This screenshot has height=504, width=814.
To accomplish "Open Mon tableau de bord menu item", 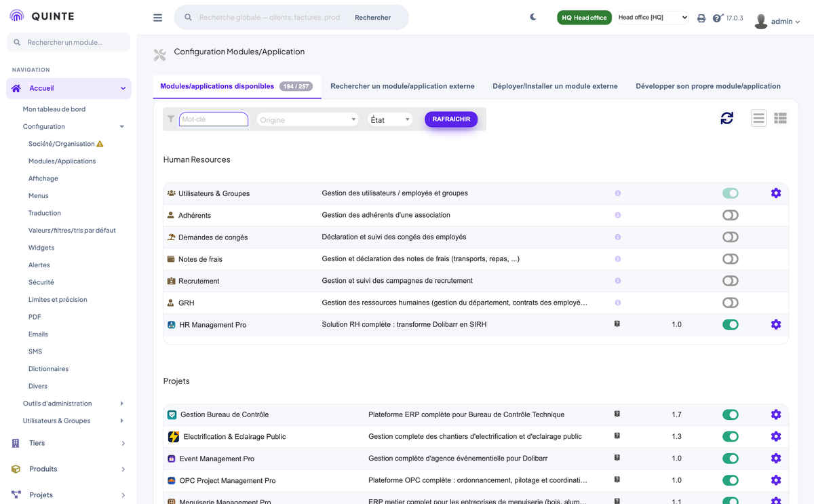I will coord(54,109).
